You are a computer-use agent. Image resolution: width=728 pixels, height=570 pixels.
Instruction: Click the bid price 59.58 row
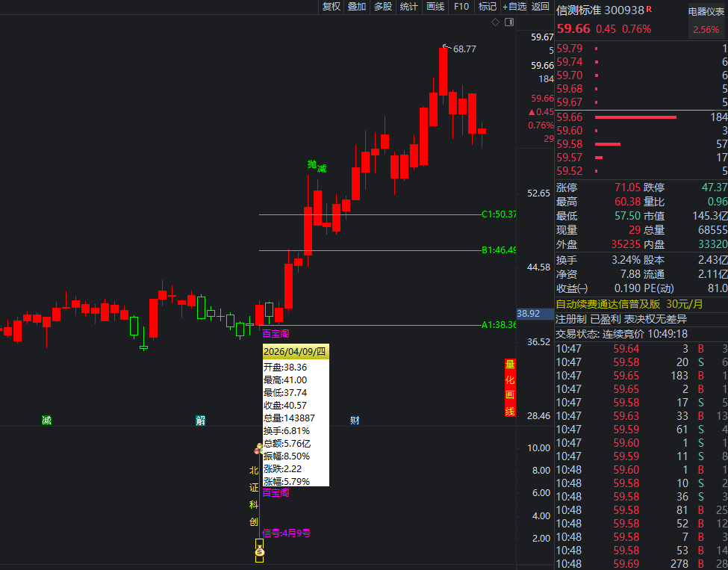(x=641, y=144)
